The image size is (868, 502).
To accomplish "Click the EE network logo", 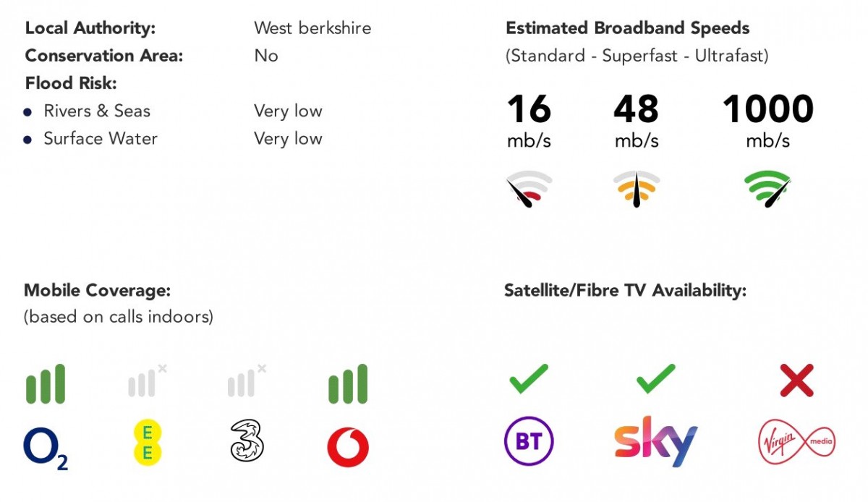I will 147,443.
